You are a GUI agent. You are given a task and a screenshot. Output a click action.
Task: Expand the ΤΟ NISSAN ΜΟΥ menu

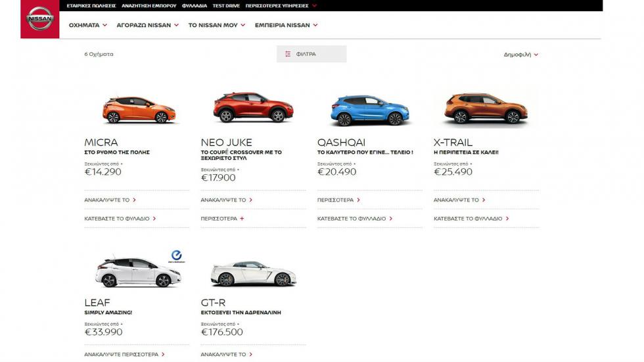click(x=216, y=25)
